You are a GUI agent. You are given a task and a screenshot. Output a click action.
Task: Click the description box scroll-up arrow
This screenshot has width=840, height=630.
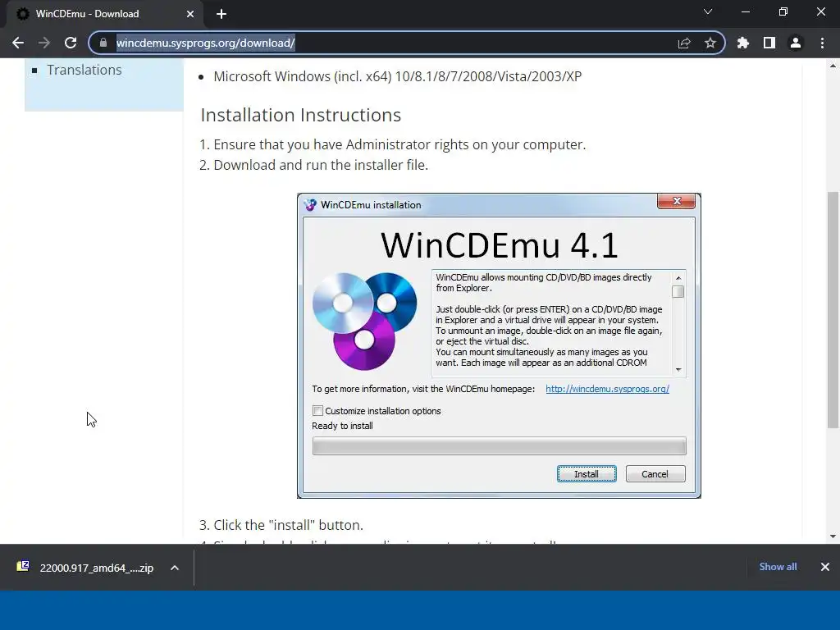coord(678,278)
